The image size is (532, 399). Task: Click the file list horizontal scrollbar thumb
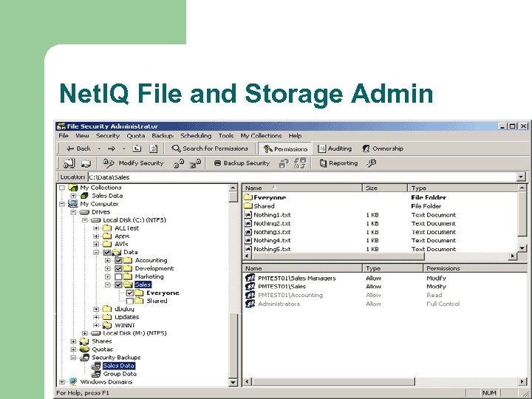338,256
